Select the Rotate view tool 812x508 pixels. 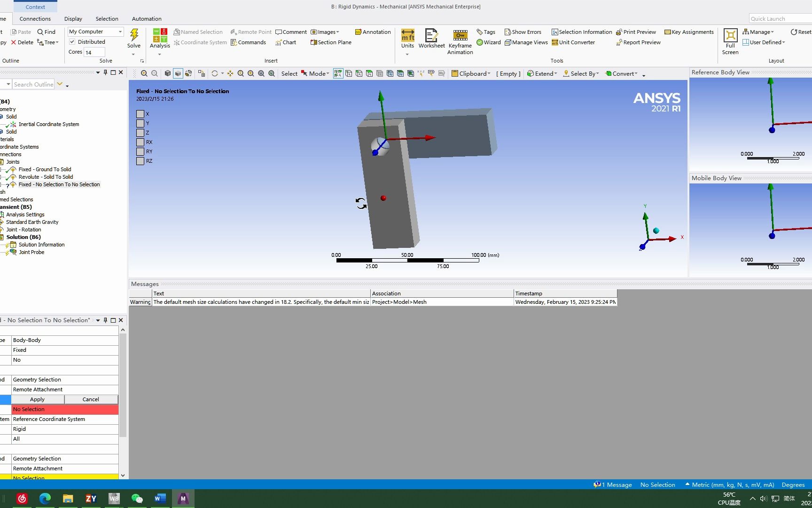pyautogui.click(x=214, y=73)
